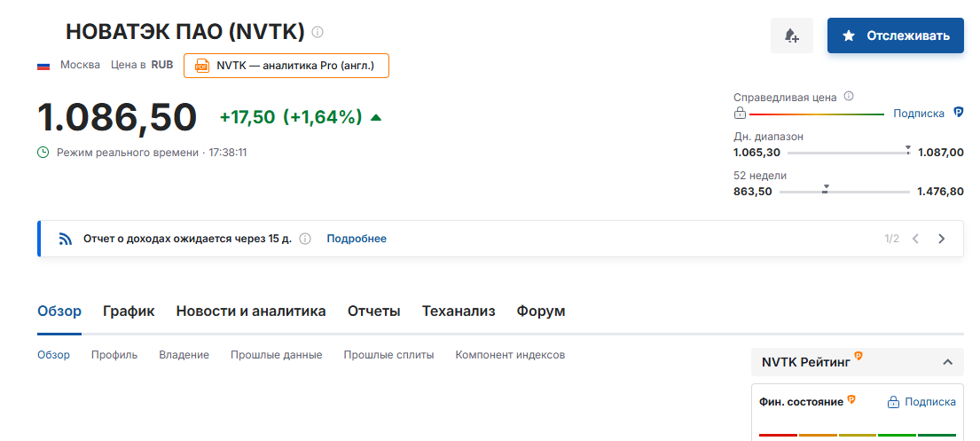Click 52-week low 863,50

tap(752, 192)
